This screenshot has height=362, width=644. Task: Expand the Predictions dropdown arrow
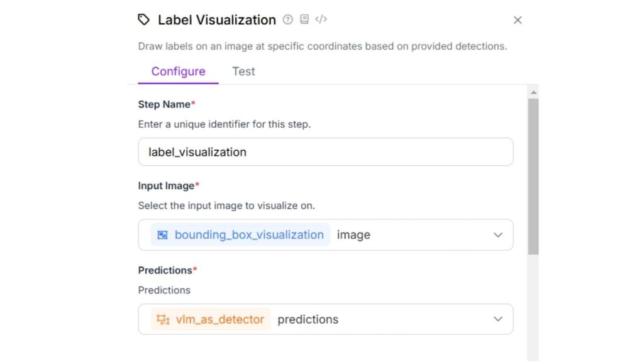coord(498,319)
